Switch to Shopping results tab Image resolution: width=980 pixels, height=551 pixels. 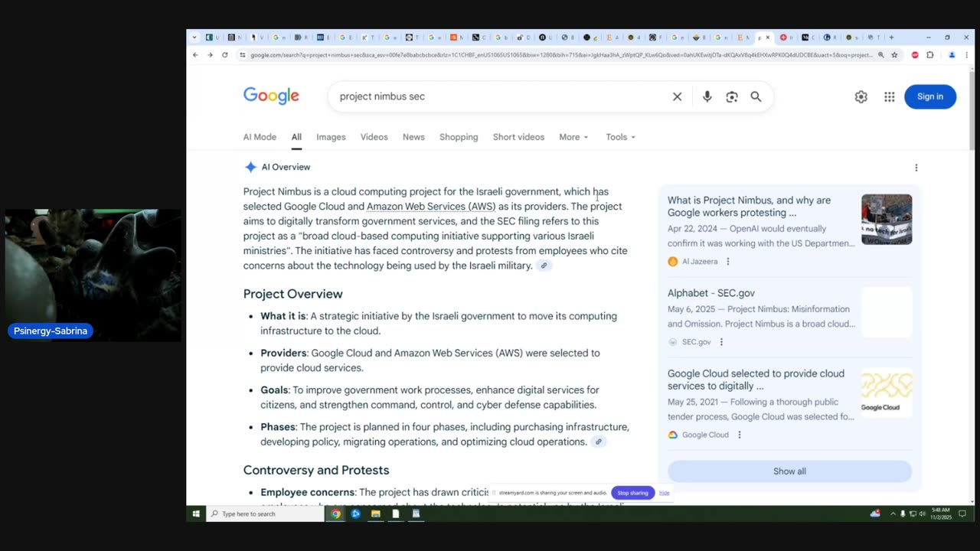[x=459, y=137]
